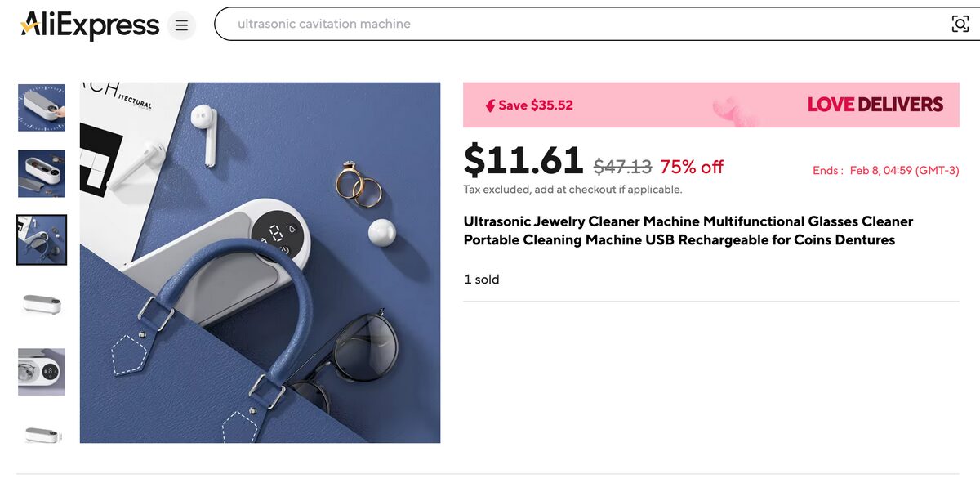Image resolution: width=980 pixels, height=492 pixels.
Task: Open the hamburger menu beside the logo
Action: tap(181, 25)
